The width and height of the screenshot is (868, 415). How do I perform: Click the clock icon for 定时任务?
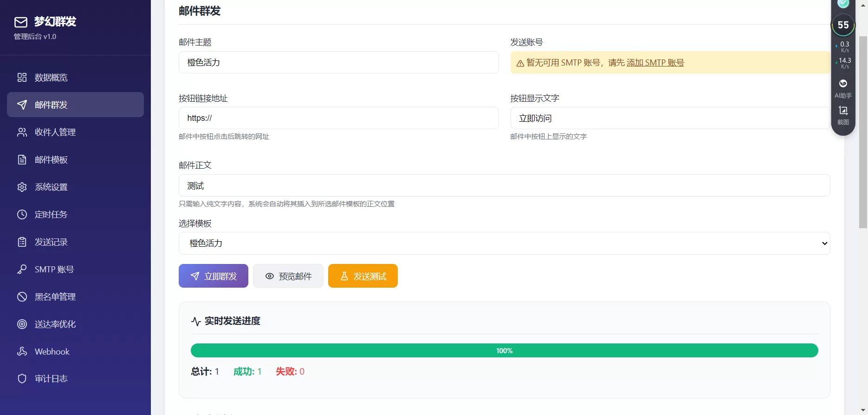(22, 214)
